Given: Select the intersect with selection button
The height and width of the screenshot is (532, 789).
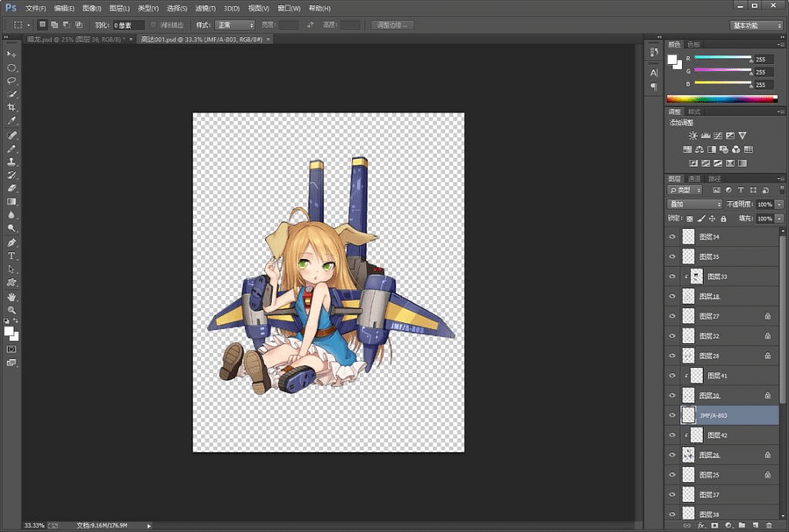Looking at the screenshot, I should click(x=79, y=25).
